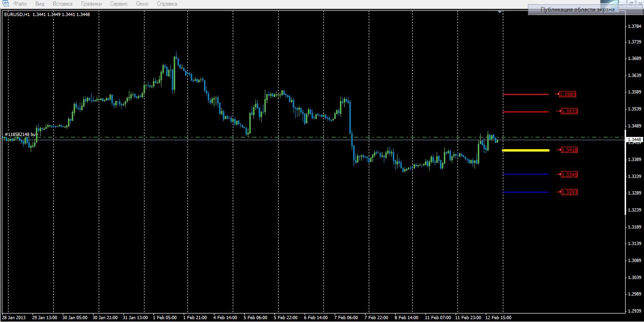The image size is (644, 322).
Task: Click the 12 Feb 15:00 time label
Action: pyautogui.click(x=498, y=318)
